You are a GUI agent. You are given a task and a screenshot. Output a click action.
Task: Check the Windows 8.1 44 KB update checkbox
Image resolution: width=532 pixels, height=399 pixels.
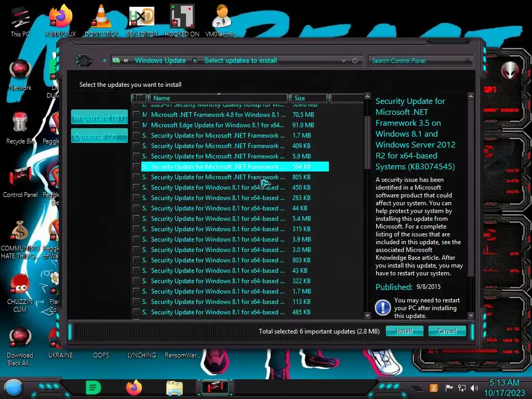click(136, 208)
